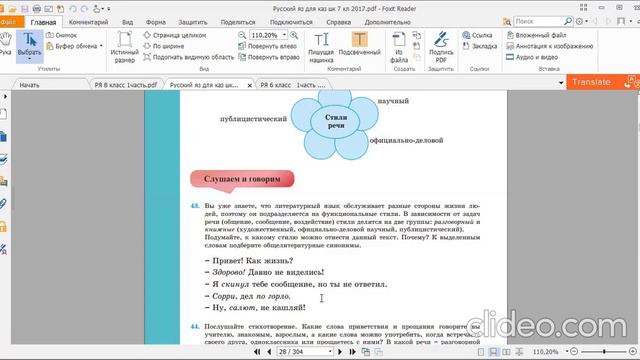Switch to РЯ 8 класс 1часть.pdf tab
This screenshot has height=360, width=640.
[x=126, y=85]
